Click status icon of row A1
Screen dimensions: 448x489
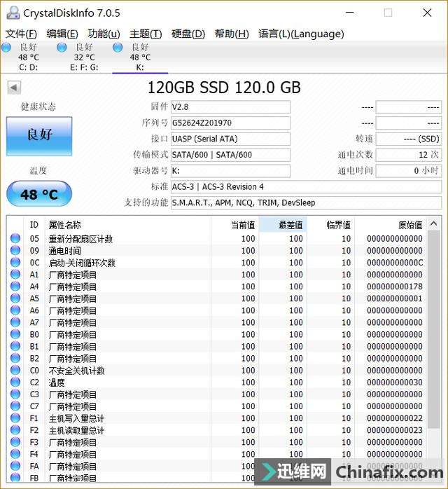(15, 275)
